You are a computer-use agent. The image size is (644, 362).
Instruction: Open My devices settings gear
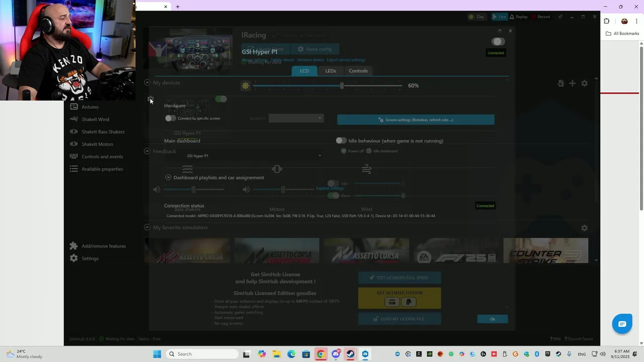[584, 83]
